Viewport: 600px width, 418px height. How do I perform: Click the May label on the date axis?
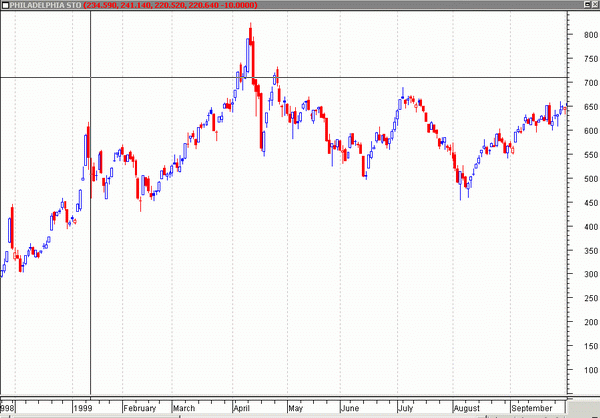click(295, 408)
